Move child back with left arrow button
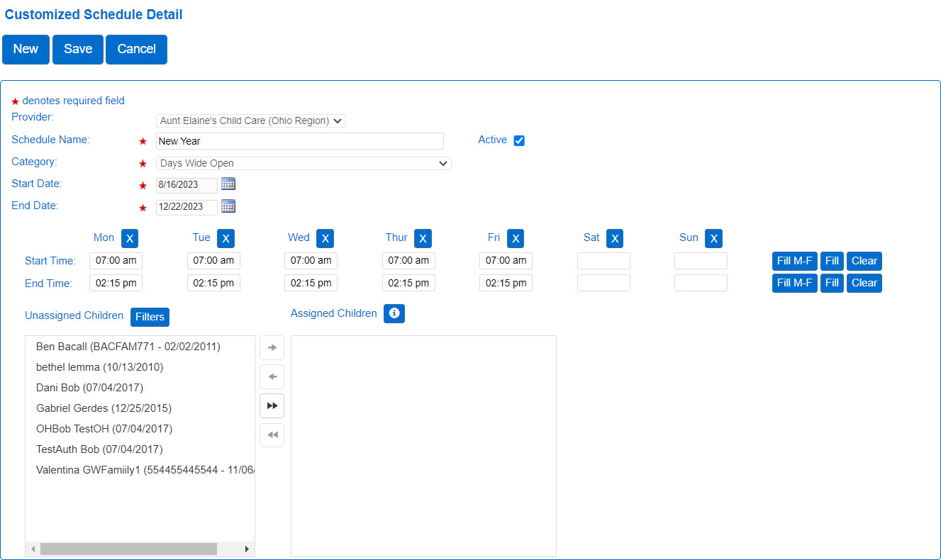The height and width of the screenshot is (560, 941). pos(272,376)
